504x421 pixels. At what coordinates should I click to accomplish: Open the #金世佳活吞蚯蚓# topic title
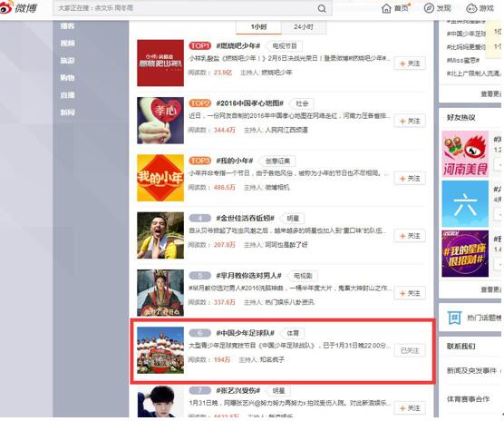point(246,218)
